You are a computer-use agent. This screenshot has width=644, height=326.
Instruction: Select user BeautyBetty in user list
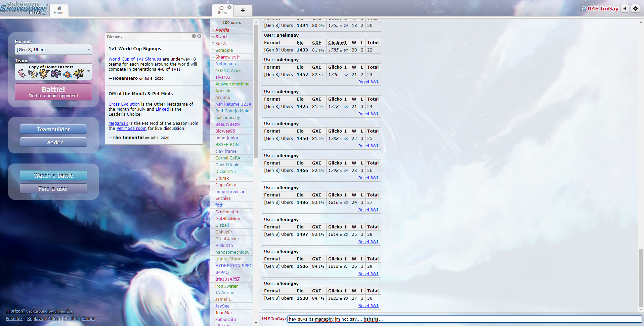[x=232, y=124]
